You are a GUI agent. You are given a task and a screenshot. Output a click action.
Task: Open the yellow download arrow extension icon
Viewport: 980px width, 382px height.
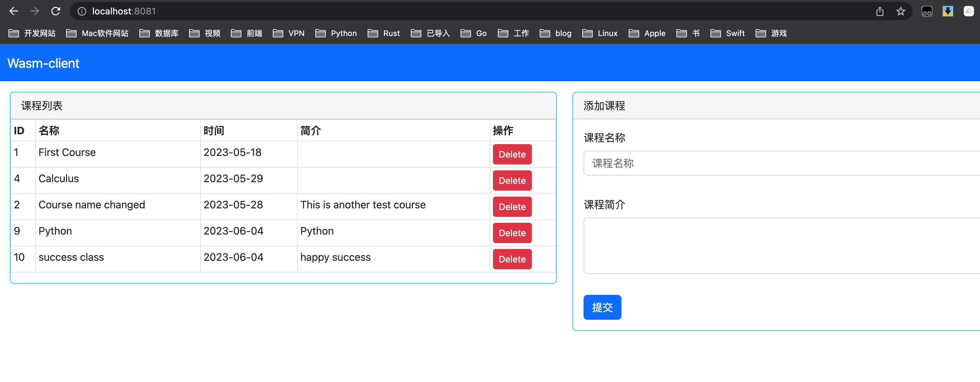(x=947, y=11)
